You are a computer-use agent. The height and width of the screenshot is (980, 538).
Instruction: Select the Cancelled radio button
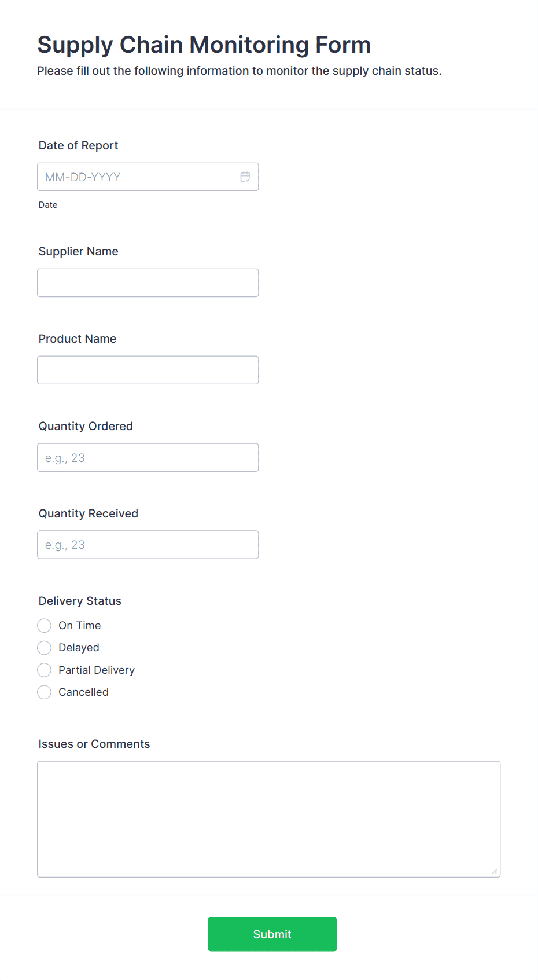(44, 692)
